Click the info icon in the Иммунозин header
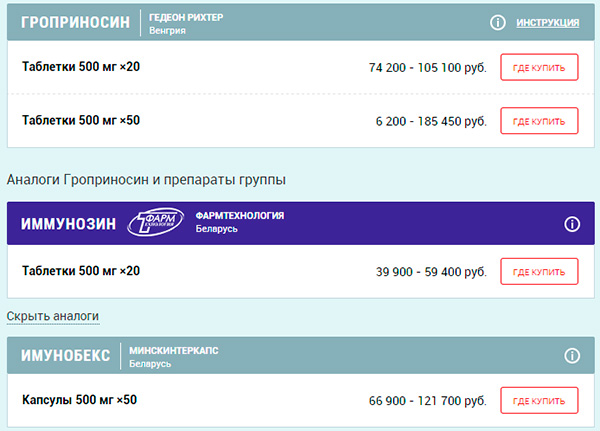This screenshot has width=600, height=431. pos(572,224)
